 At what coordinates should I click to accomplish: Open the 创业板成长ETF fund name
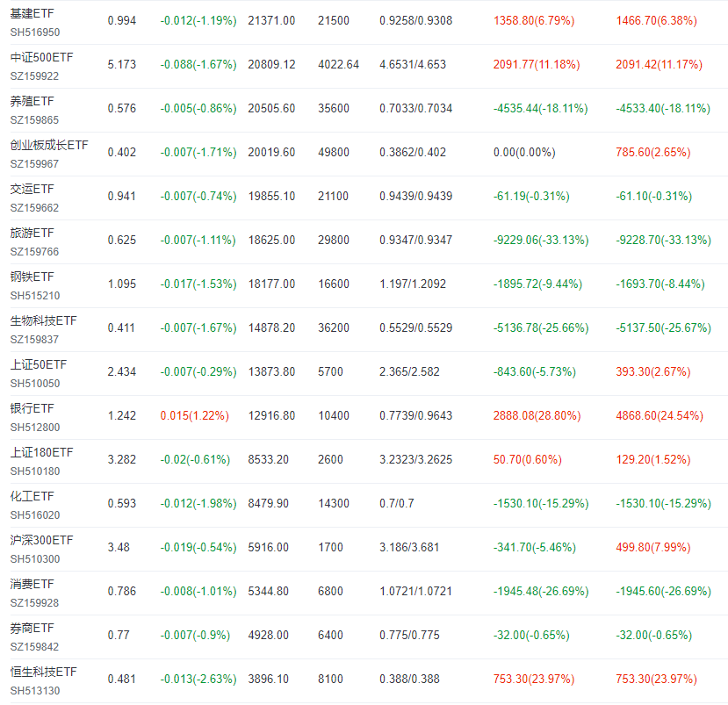click(49, 145)
